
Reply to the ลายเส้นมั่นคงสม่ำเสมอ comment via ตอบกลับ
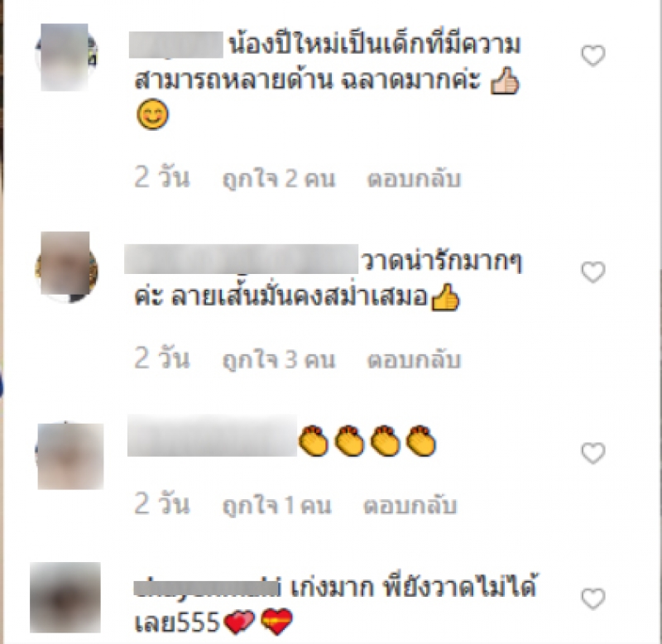(414, 360)
